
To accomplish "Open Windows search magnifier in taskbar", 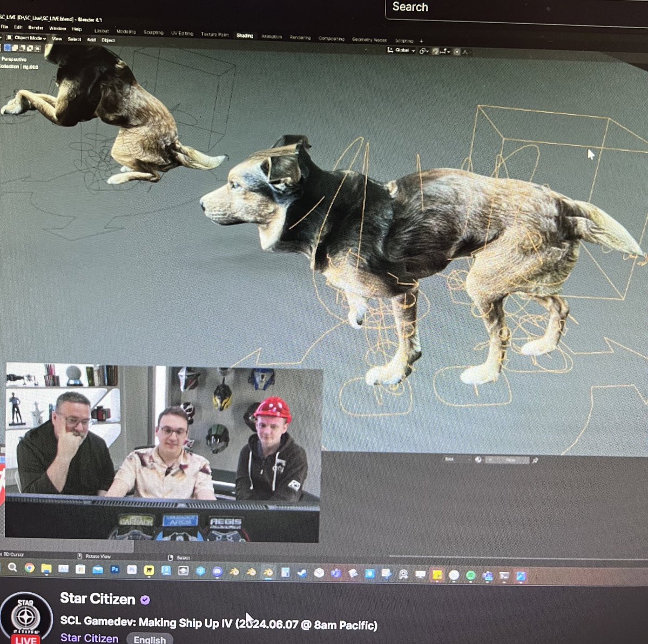I will (12, 567).
